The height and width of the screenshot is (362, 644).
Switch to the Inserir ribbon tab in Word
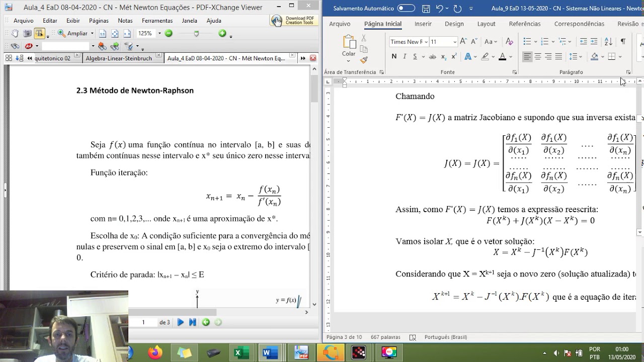coord(423,24)
